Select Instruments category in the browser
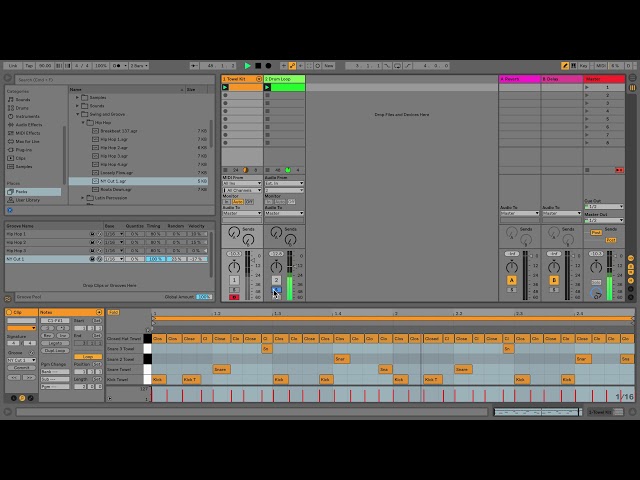The image size is (640, 480). (x=27, y=116)
